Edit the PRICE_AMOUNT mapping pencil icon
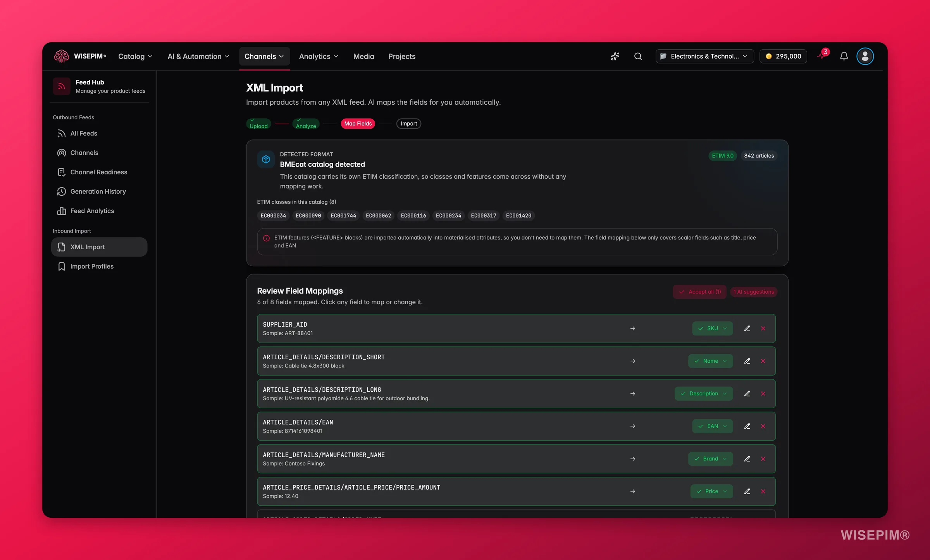Viewport: 930px width, 560px height. (747, 491)
